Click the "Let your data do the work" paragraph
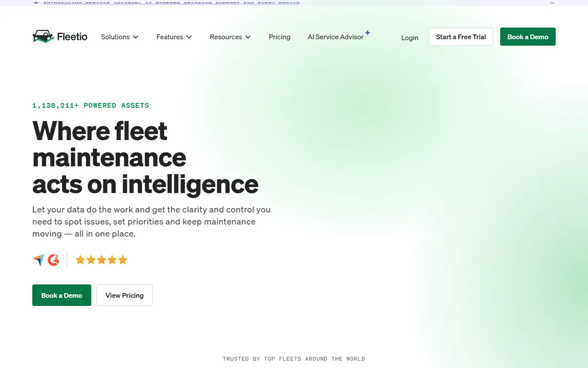This screenshot has height=368, width=588. [x=151, y=221]
